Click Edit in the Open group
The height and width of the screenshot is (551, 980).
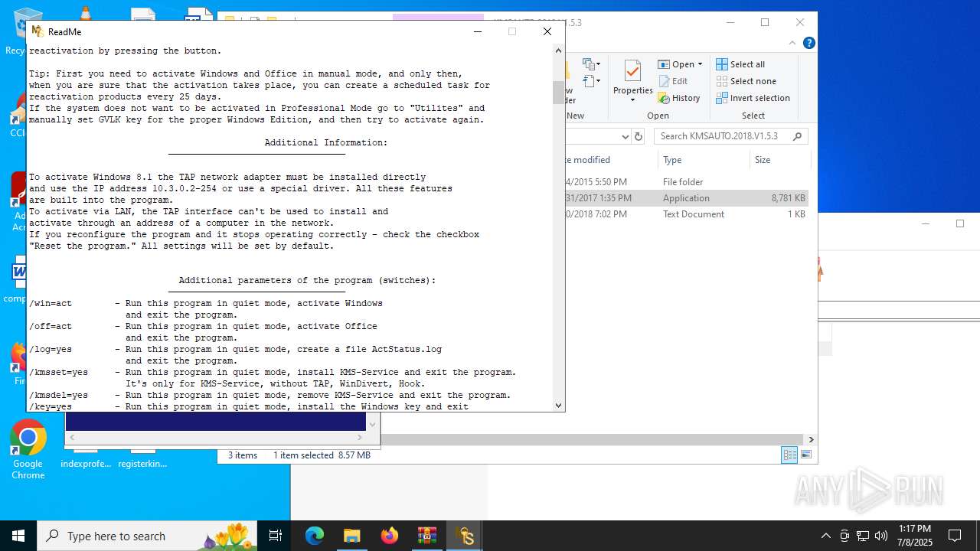673,81
